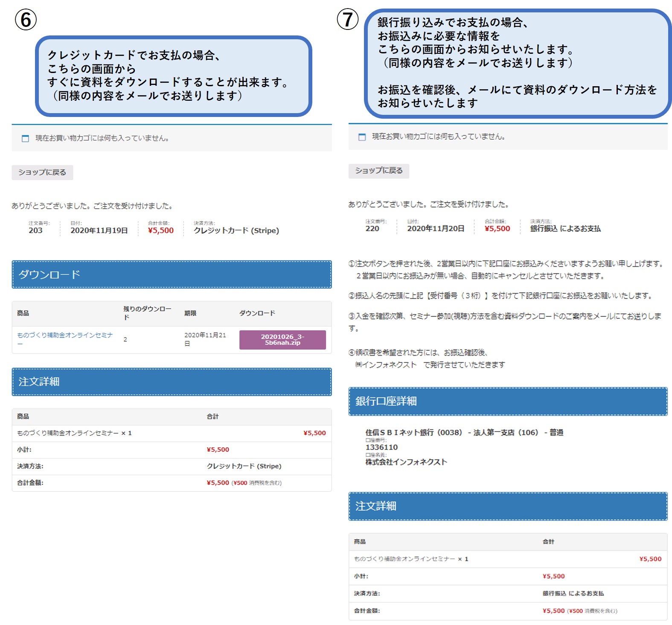Click 小計: row label in right table

[x=361, y=576]
